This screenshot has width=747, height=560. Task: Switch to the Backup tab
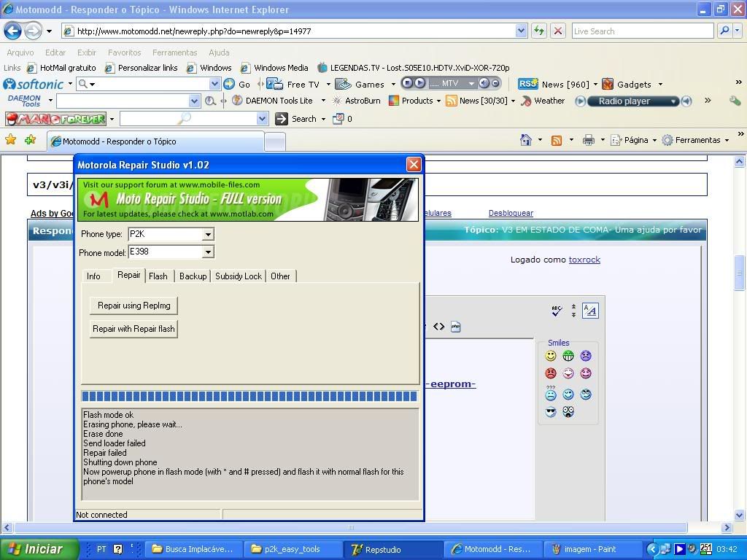[193, 276]
